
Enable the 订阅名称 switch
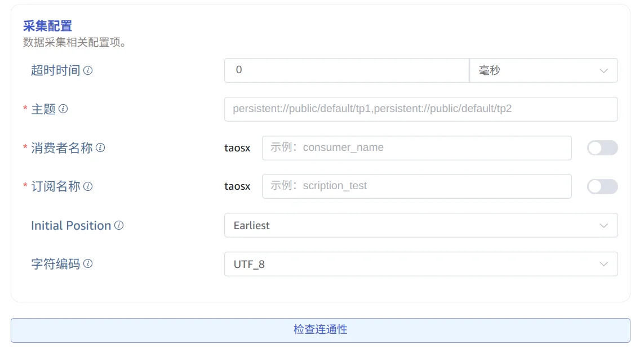[x=602, y=186]
